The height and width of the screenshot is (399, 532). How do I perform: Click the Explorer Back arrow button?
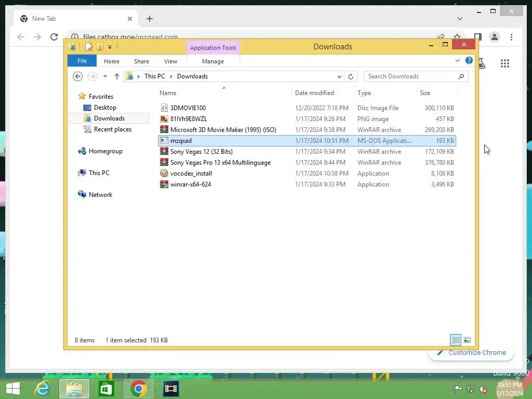click(78, 76)
